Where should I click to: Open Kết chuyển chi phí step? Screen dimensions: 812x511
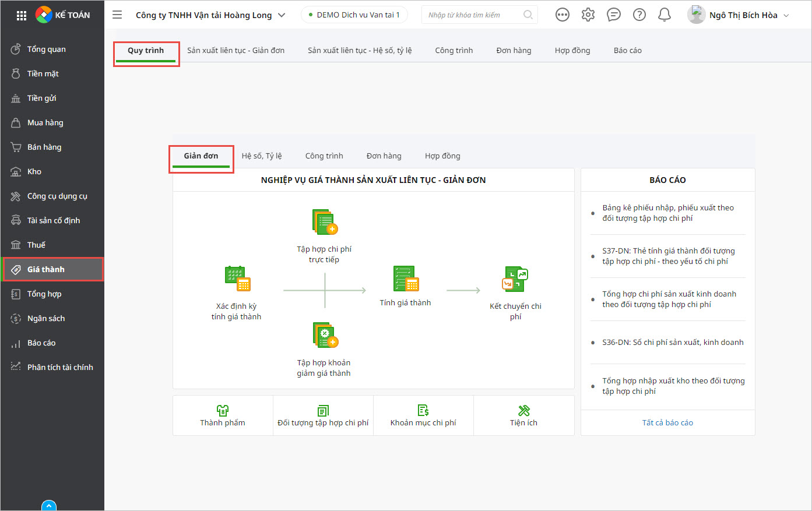point(515,279)
